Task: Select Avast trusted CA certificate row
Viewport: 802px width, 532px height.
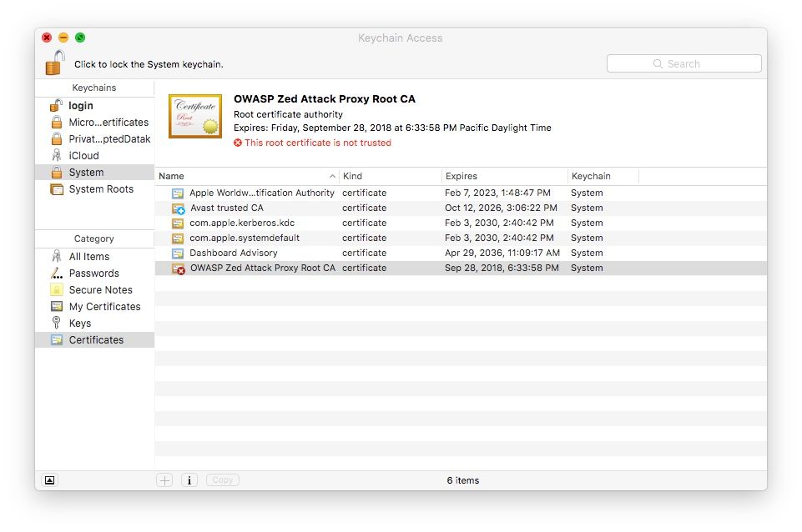Action: 461,208
